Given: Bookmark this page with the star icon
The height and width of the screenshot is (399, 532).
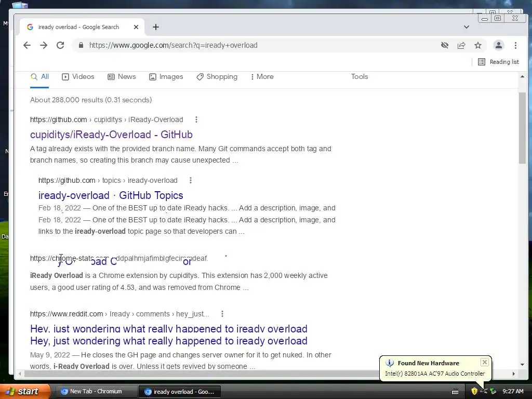Looking at the screenshot, I should (478, 45).
